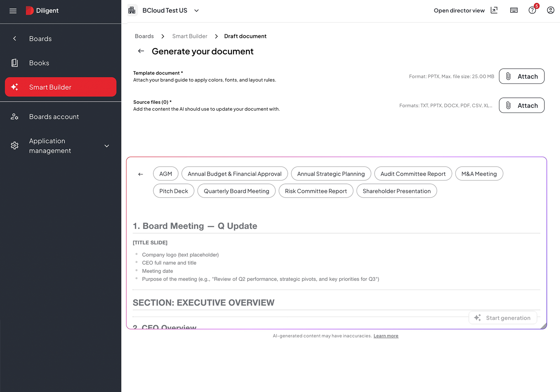This screenshot has width=560, height=392.
Task: Attach a template document
Action: point(521,76)
